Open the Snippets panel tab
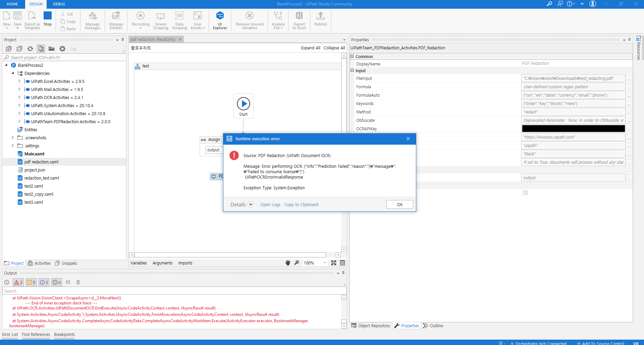The height and width of the screenshot is (345, 644). 66,263
